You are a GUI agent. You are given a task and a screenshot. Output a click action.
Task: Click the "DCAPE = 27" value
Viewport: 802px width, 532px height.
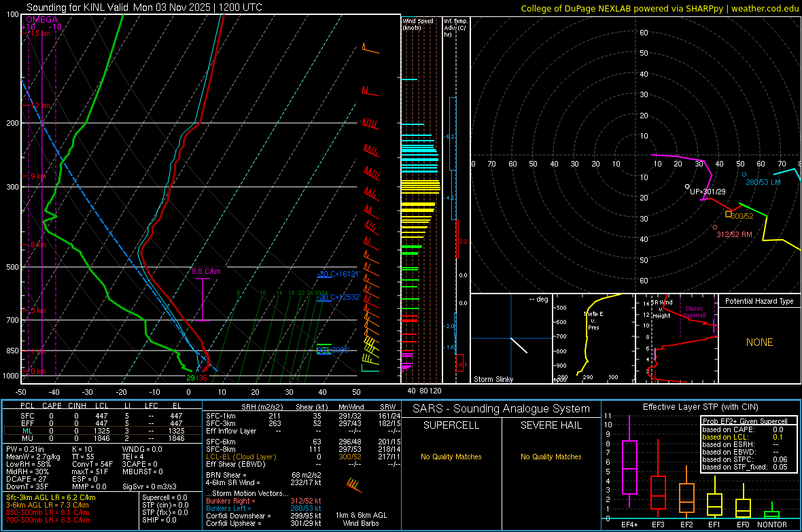(26, 479)
